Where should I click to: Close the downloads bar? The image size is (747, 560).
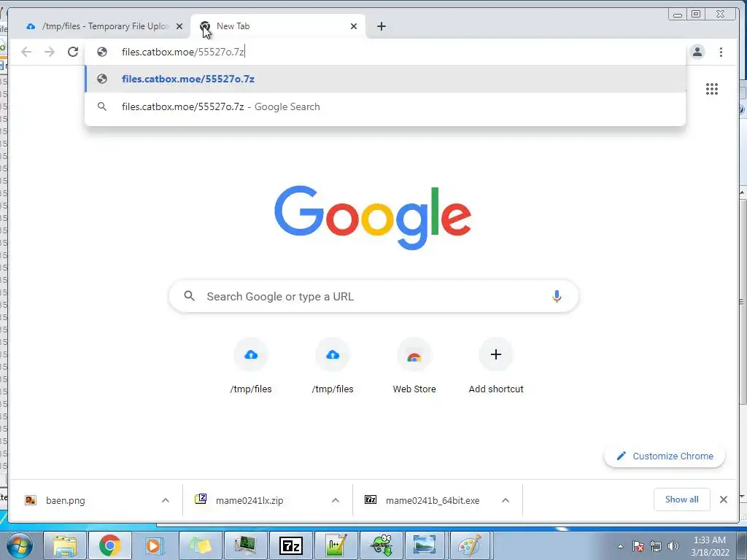click(723, 499)
